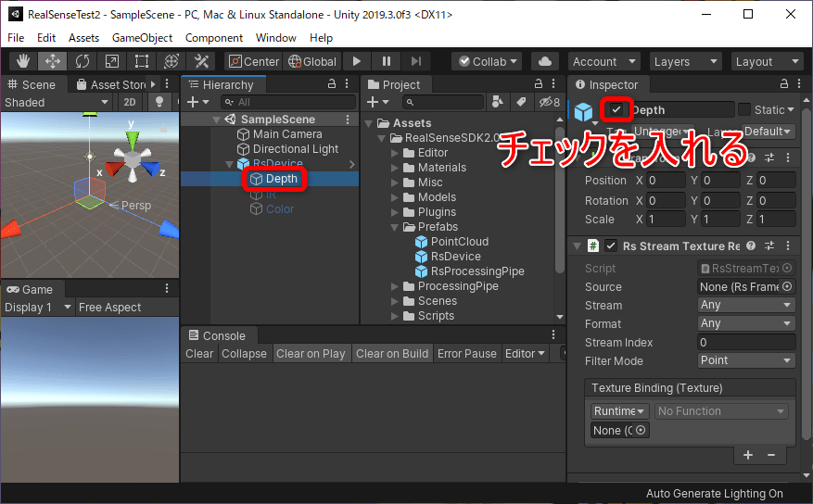
Task: Open the Layout dropdown
Action: [767, 62]
